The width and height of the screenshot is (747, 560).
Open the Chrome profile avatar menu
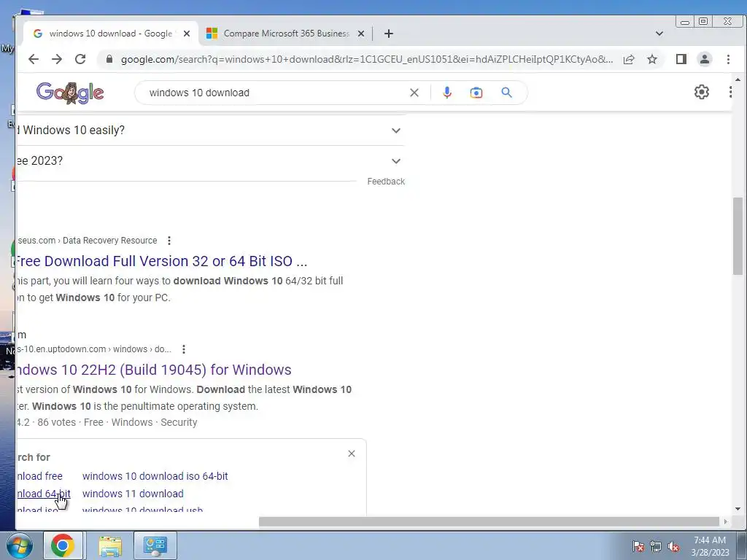coord(705,59)
